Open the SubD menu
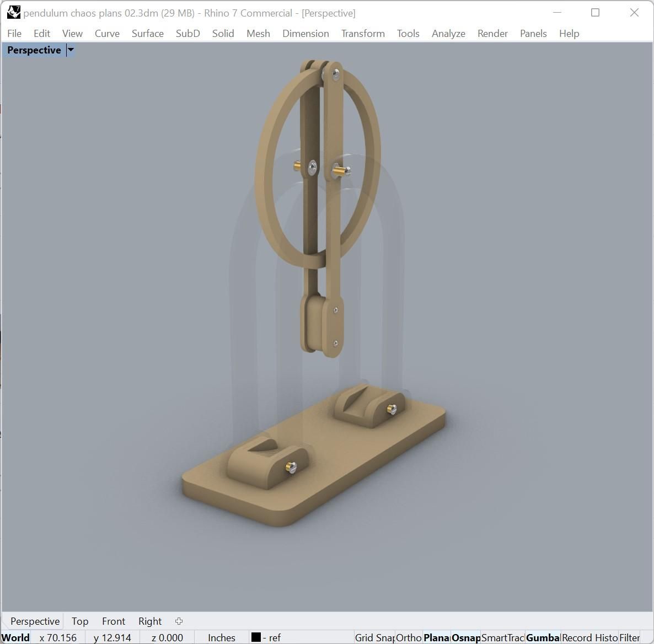654x644 pixels. 187,33
